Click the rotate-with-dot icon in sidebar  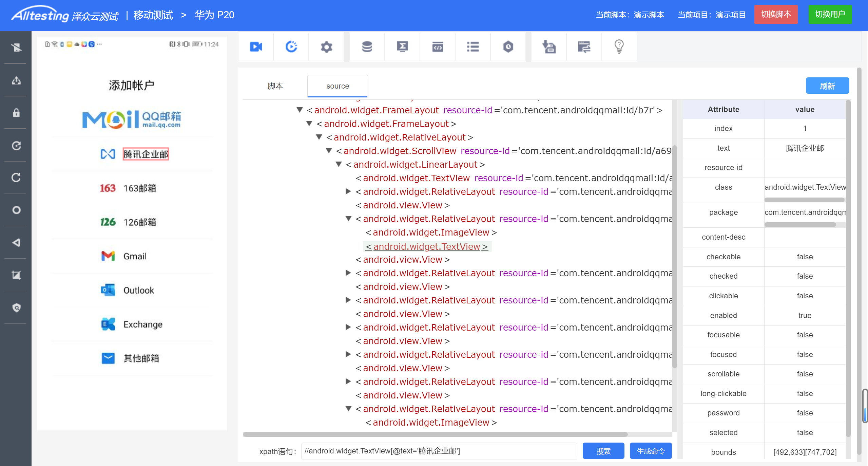16,145
